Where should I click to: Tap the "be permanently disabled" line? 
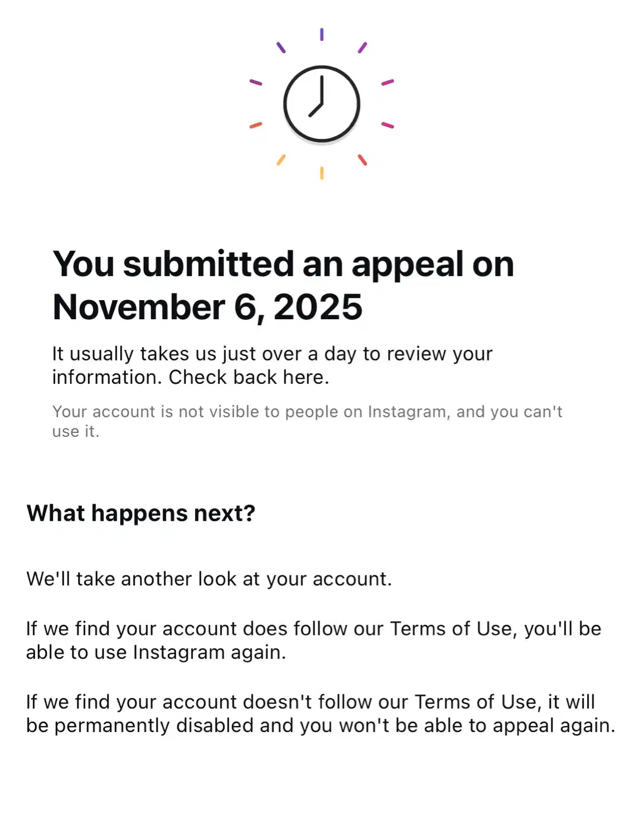click(x=321, y=725)
